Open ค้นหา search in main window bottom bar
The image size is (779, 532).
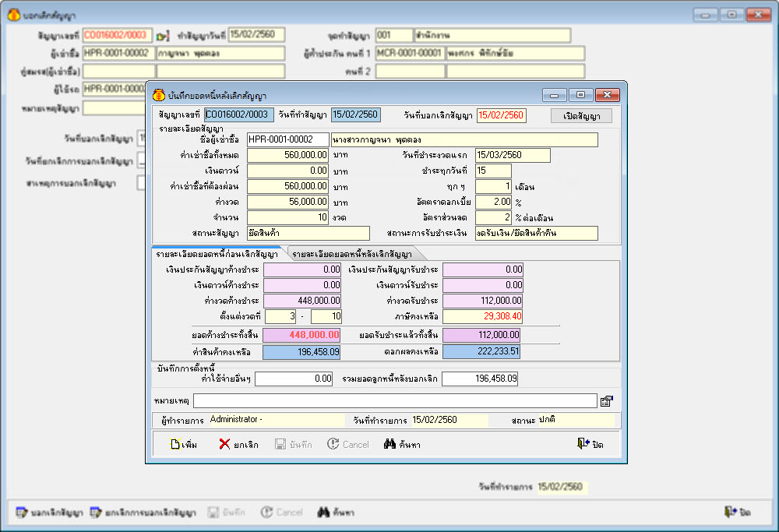(336, 512)
